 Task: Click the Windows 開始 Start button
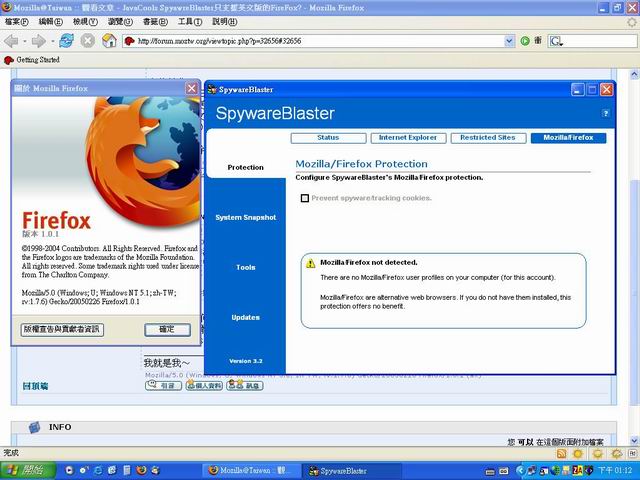28,470
